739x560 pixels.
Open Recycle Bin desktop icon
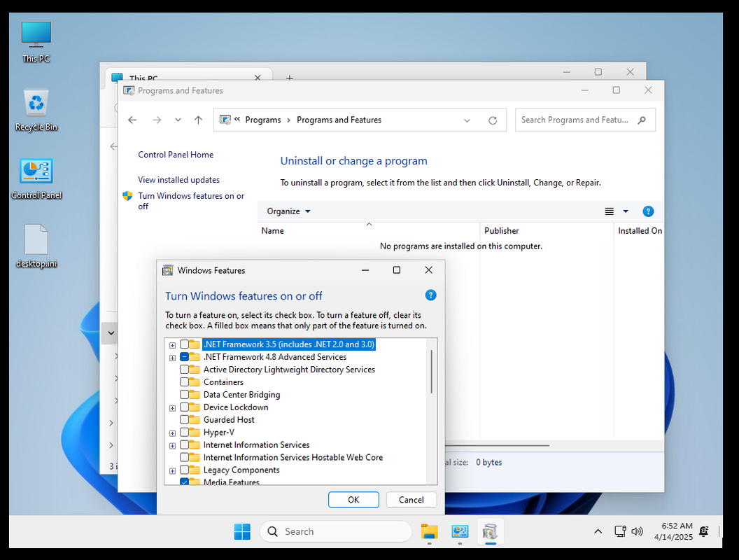click(36, 111)
